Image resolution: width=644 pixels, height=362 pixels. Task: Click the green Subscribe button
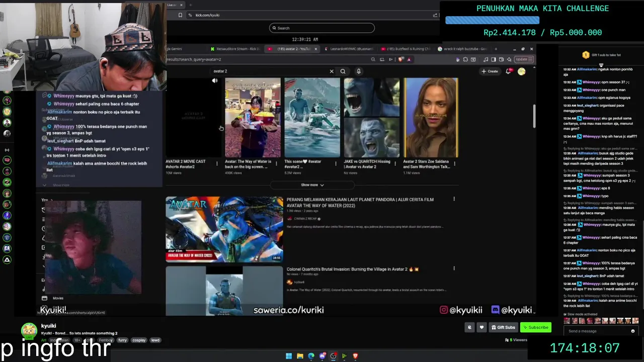click(535, 327)
